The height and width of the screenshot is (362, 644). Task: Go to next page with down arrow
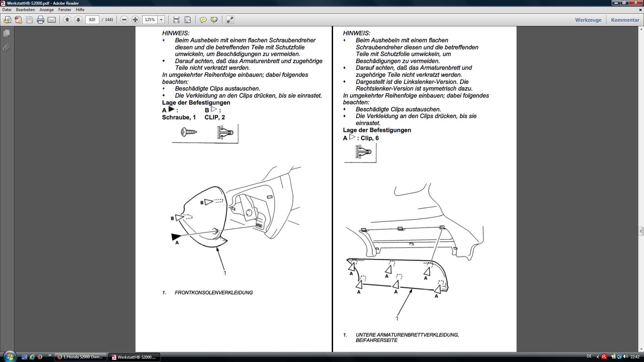(x=78, y=20)
